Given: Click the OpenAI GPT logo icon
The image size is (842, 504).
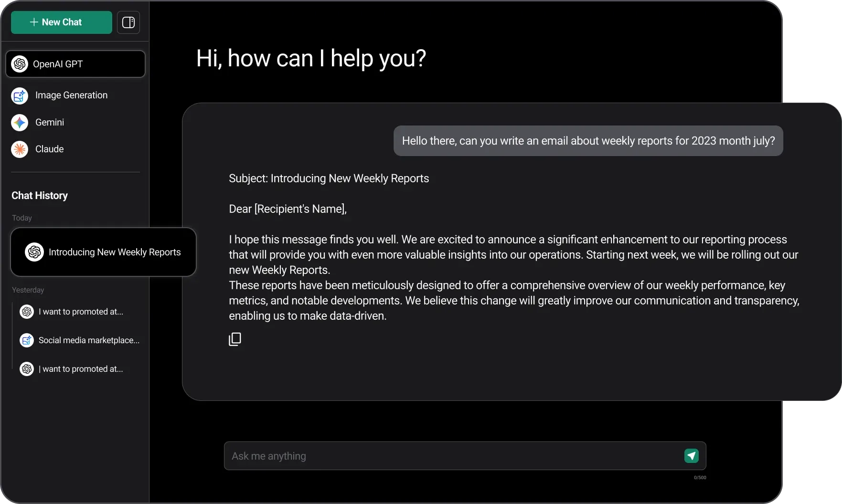Looking at the screenshot, I should 20,64.
